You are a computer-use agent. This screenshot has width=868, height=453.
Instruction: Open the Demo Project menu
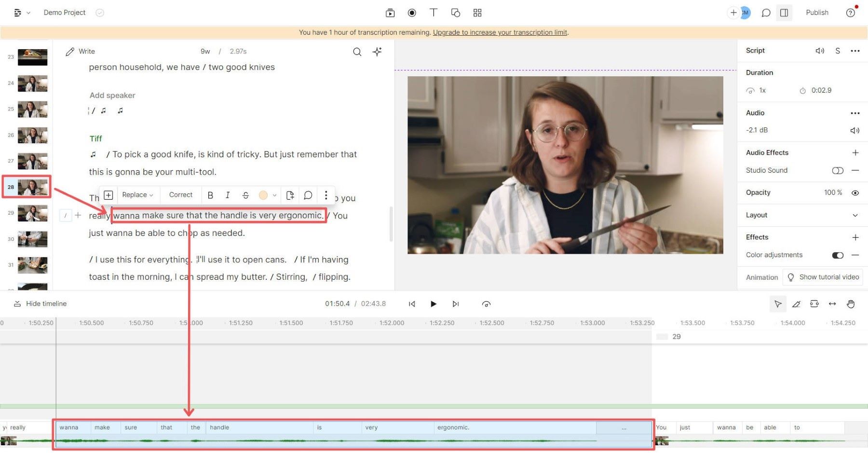point(65,12)
